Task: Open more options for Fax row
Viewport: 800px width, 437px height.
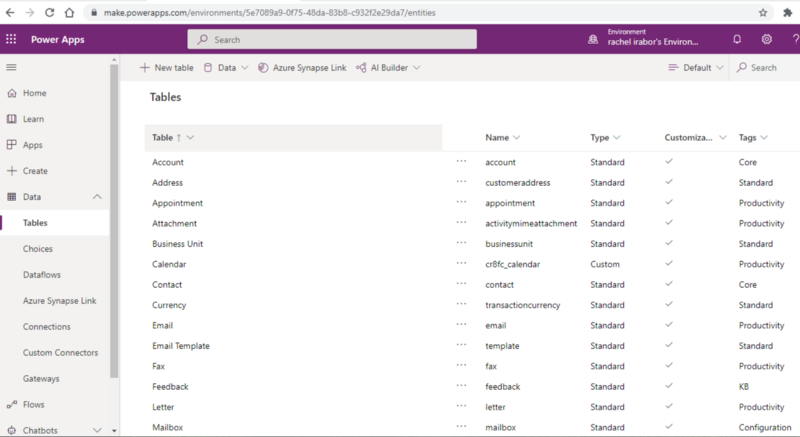Action: coord(461,366)
